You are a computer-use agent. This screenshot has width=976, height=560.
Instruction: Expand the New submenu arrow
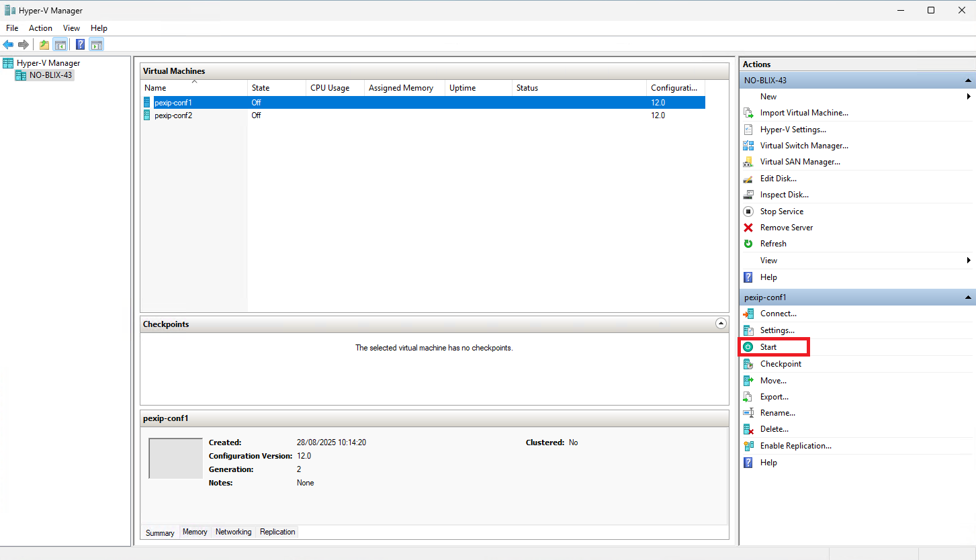pos(969,97)
